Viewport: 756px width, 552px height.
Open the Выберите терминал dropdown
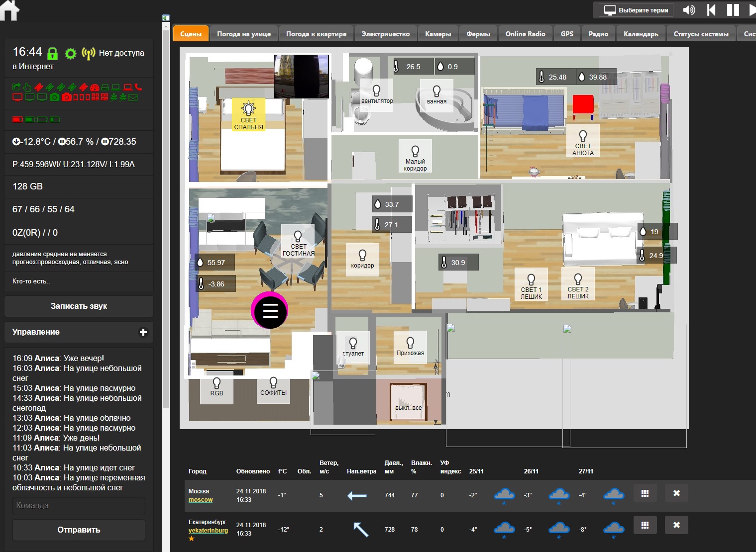(x=636, y=10)
